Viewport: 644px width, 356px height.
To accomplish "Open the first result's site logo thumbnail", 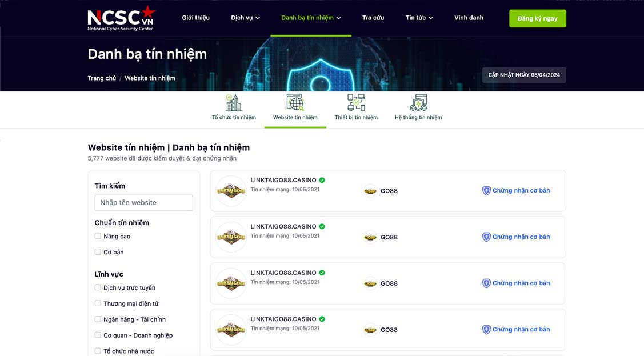I will click(231, 190).
